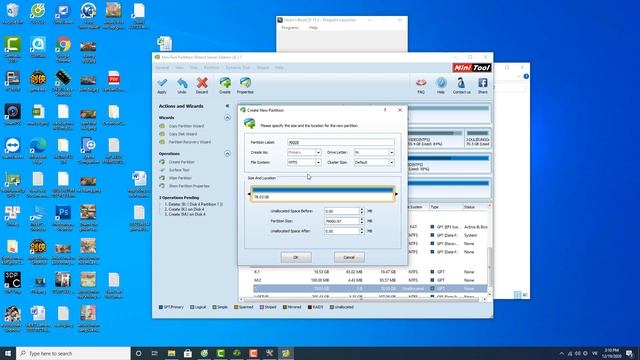Click the right handle arrow of partition bar
This screenshot has height=360, width=640.
coord(396,194)
